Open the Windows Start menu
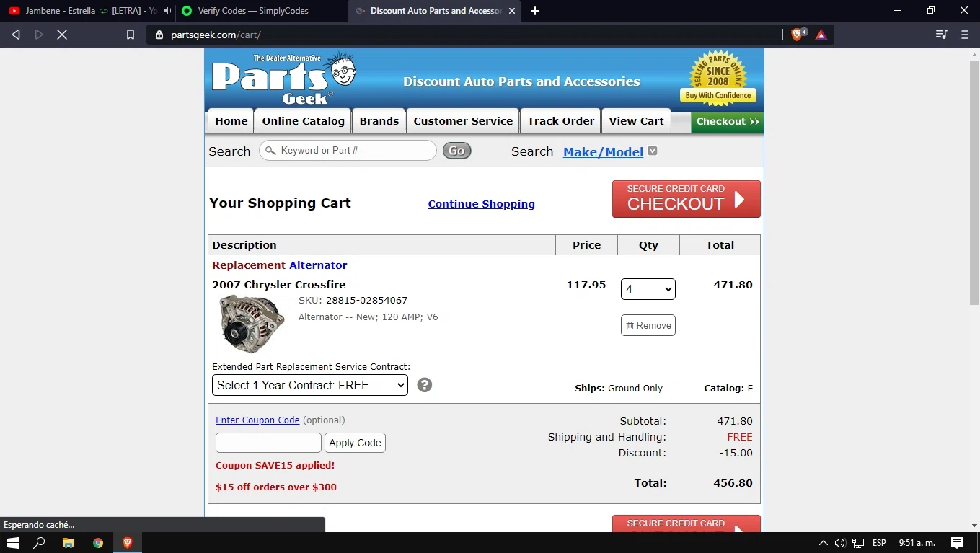980x553 pixels. coord(12,543)
